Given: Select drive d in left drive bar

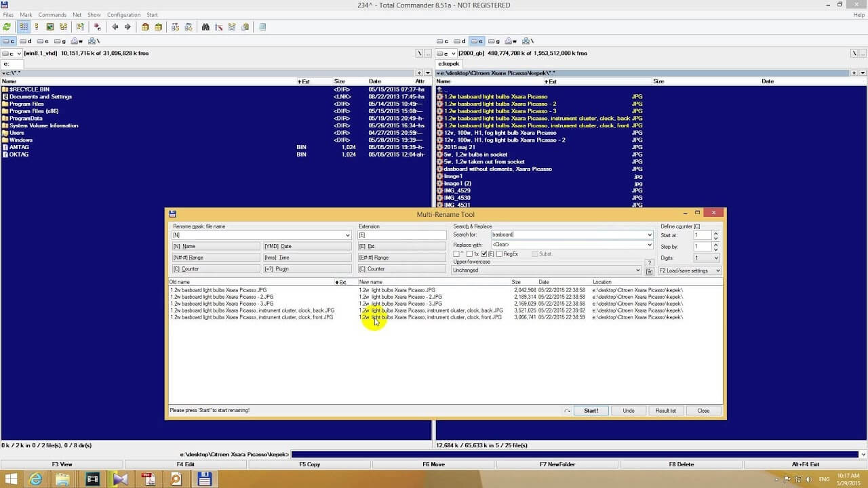Looking at the screenshot, I should pyautogui.click(x=26, y=41).
